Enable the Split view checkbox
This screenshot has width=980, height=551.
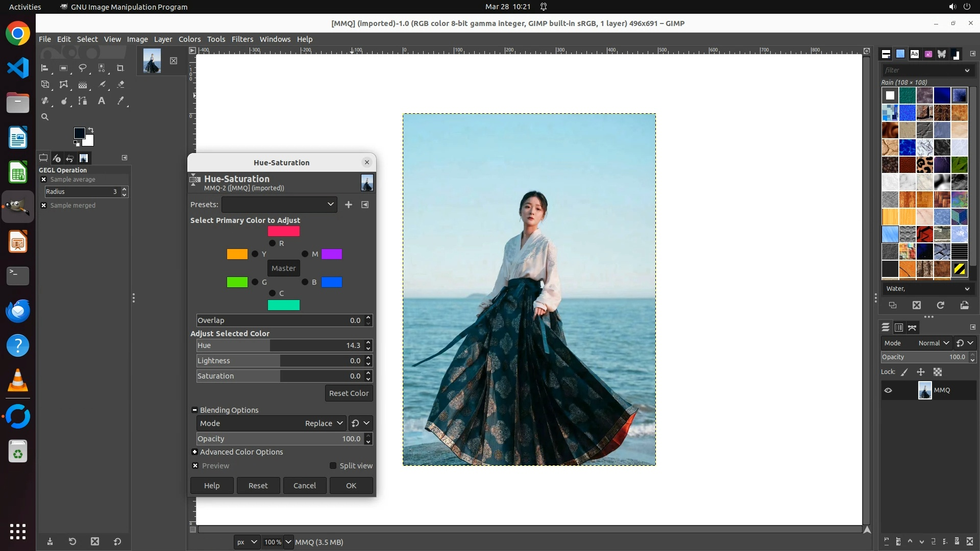(333, 466)
